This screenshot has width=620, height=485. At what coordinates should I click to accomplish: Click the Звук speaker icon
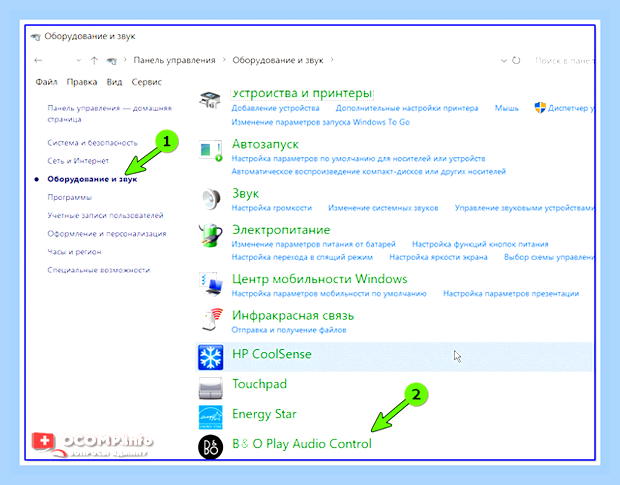point(211,199)
